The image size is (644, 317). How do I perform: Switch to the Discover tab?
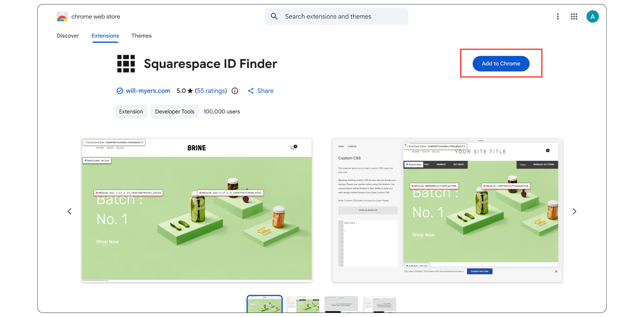click(68, 36)
